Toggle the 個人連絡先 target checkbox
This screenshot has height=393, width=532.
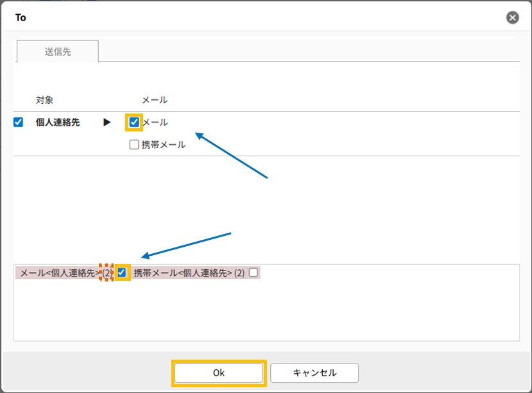(x=19, y=122)
